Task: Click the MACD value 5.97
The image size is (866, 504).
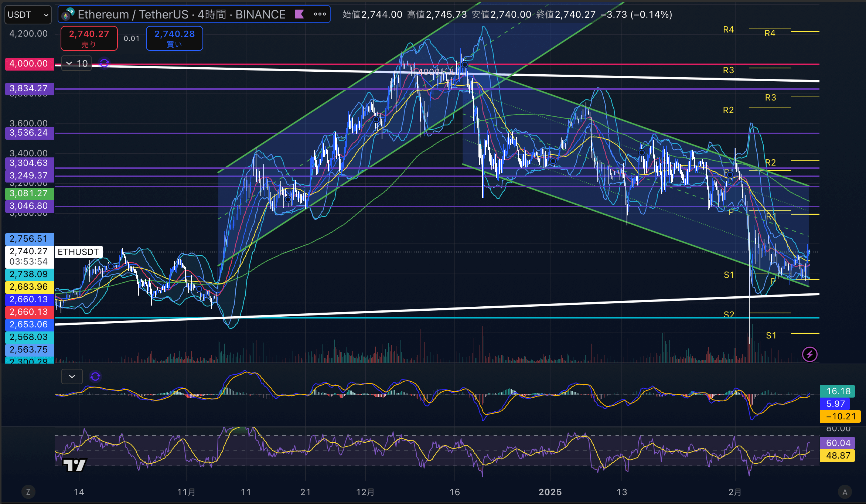Action: (835, 404)
